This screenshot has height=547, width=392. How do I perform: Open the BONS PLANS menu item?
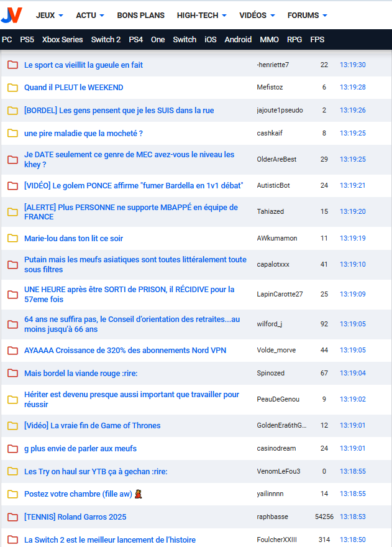140,15
